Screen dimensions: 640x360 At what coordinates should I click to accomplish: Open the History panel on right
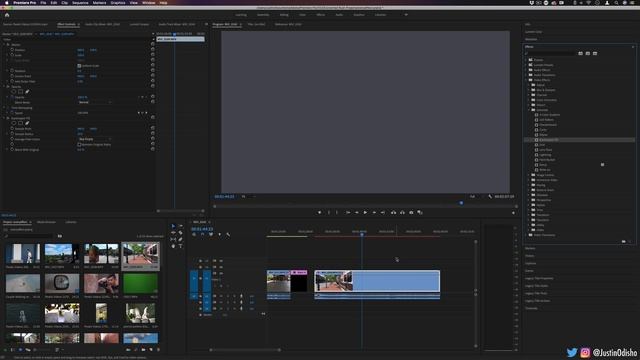(x=529, y=256)
